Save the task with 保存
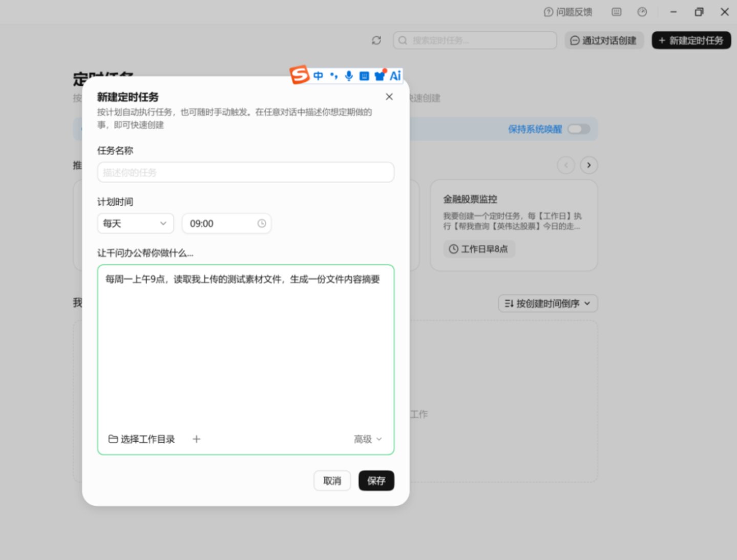Image resolution: width=737 pixels, height=560 pixels. point(376,481)
